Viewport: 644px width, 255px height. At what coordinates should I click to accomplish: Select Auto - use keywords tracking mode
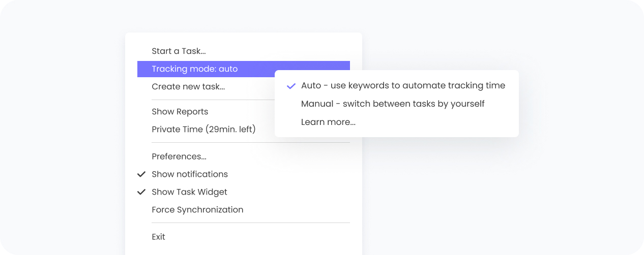[x=403, y=85]
